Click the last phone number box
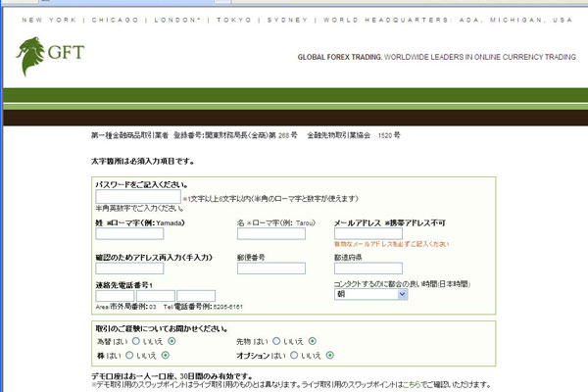The width and height of the screenshot is (588, 392). pos(196,295)
